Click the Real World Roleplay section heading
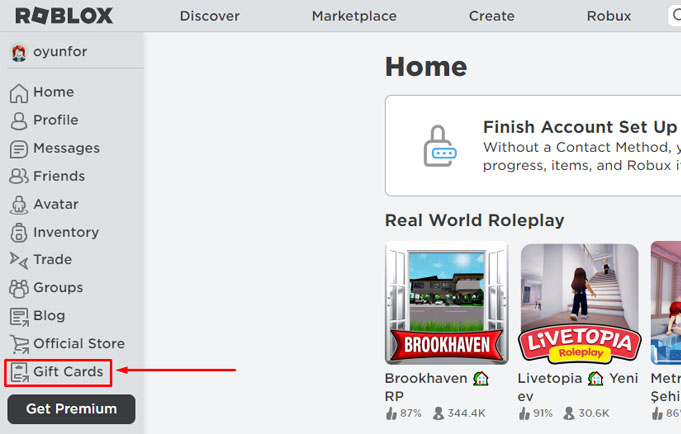The width and height of the screenshot is (681, 434). point(474,220)
